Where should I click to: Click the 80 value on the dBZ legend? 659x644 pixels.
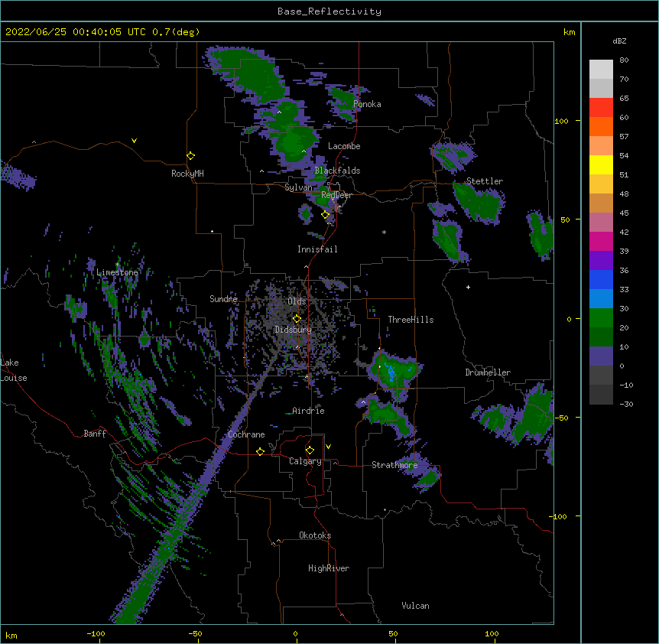pos(624,60)
